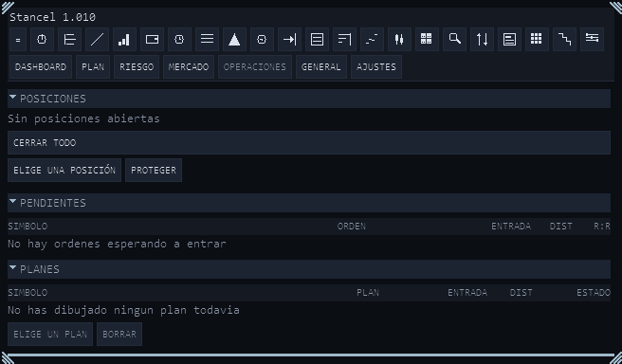Select the OPERACIONES tab

coord(255,67)
